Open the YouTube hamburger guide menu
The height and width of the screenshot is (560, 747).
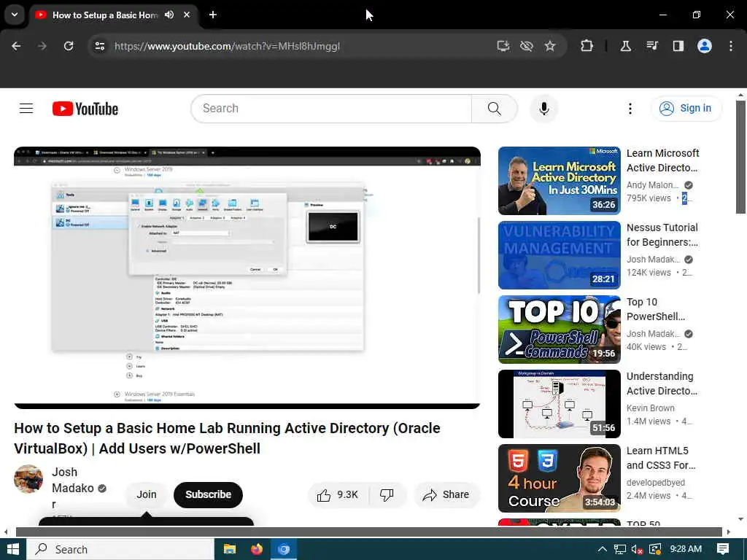pyautogui.click(x=26, y=109)
